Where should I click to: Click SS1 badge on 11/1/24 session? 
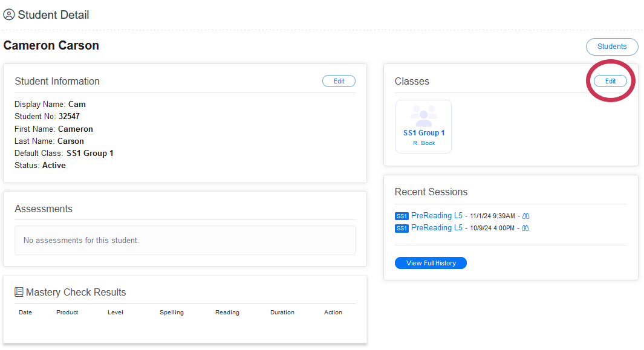(402, 216)
